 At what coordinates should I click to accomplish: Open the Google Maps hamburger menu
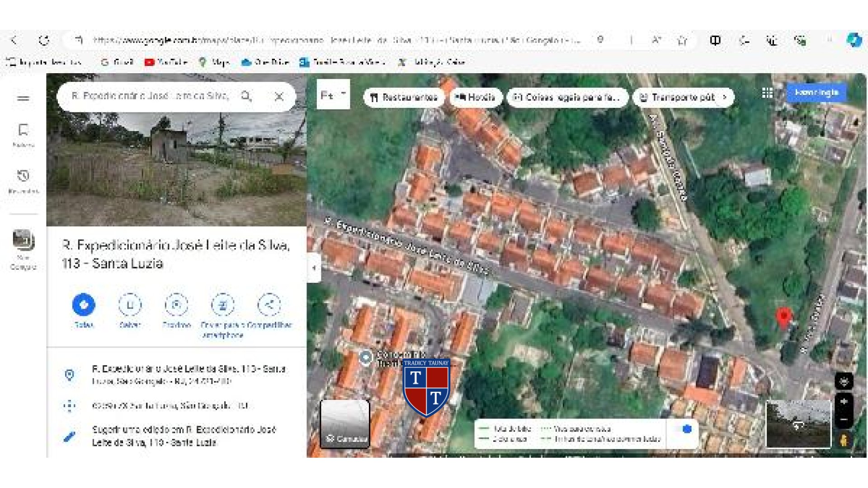pyautogui.click(x=23, y=98)
